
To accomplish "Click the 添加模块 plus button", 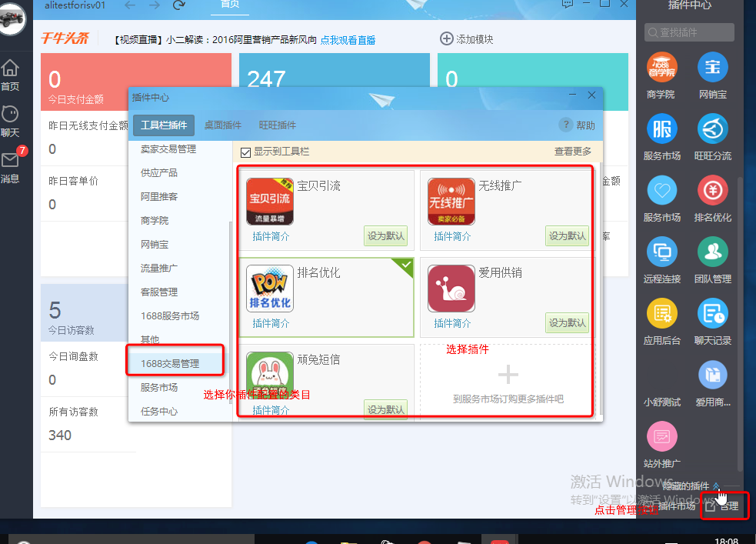I will coord(466,38).
